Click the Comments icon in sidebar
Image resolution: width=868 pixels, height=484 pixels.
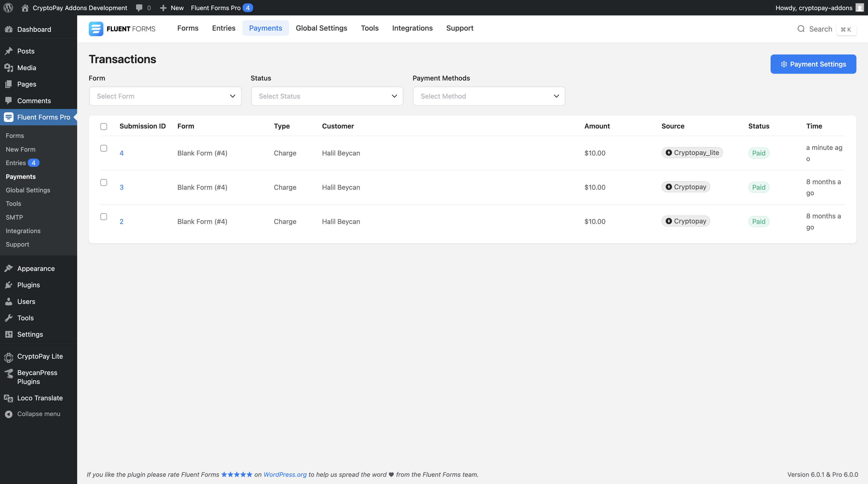pos(9,101)
